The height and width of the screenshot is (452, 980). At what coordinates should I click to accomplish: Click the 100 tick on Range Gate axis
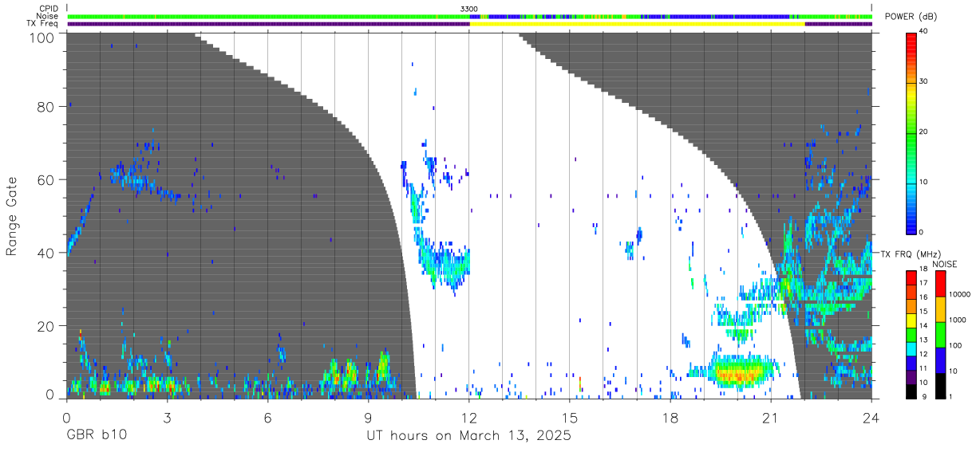click(43, 37)
